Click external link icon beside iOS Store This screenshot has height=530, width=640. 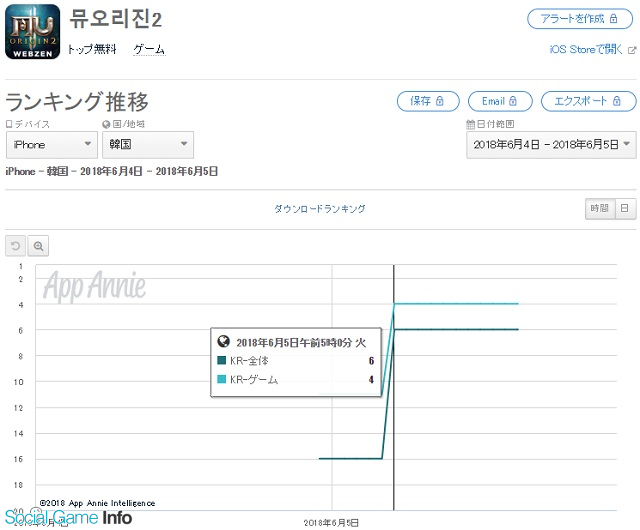pyautogui.click(x=632, y=50)
